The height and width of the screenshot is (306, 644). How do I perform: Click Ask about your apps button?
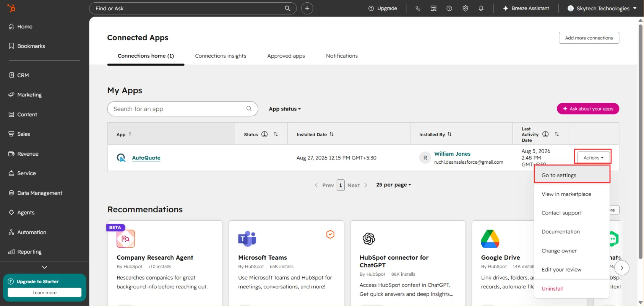[x=588, y=109]
